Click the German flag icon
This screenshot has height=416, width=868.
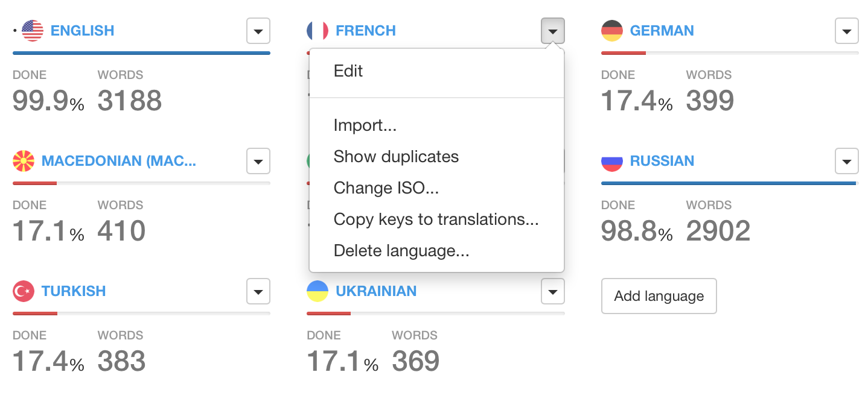coord(612,31)
